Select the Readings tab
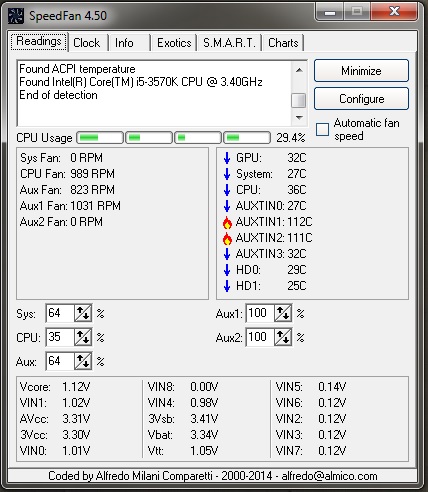The height and width of the screenshot is (492, 428). 39,42
